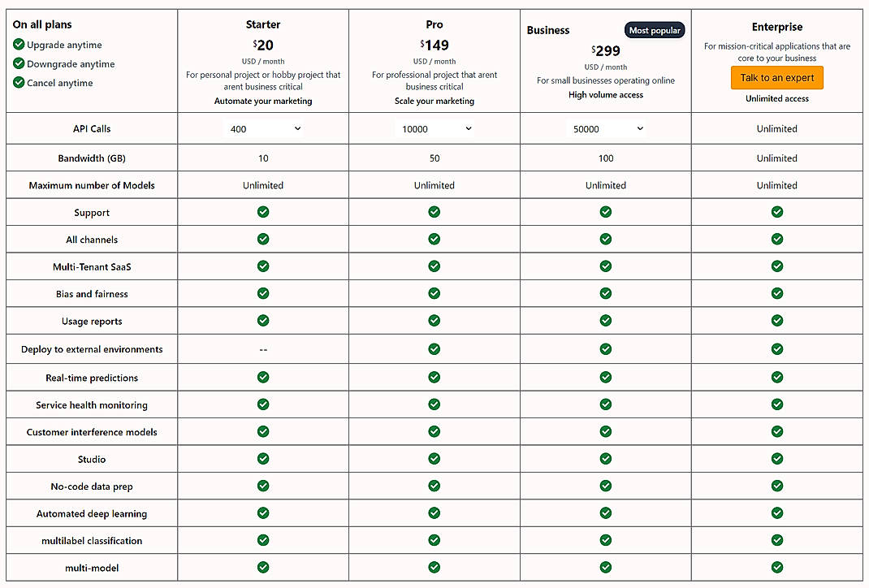Click the Bandwidth (GB) row label
Viewport: 869px width, 588px height.
click(91, 158)
